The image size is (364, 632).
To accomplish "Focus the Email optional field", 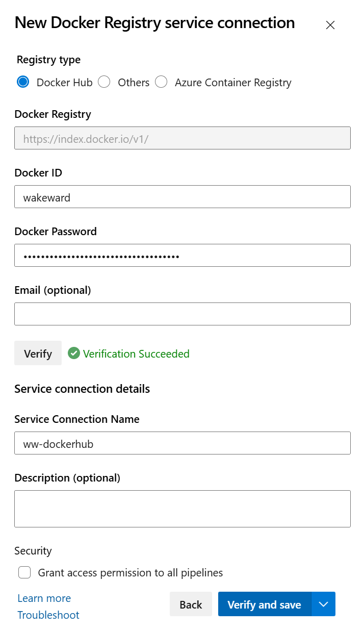I will [x=182, y=314].
